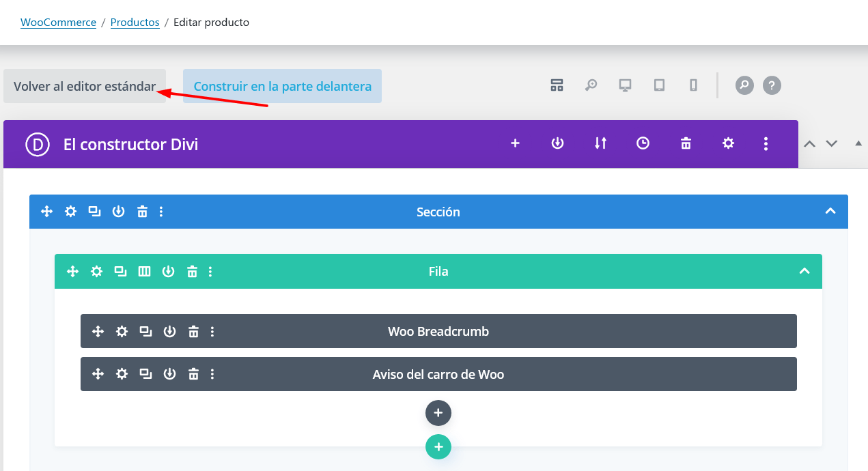Collapse the Fila chevron
Screen dimensions: 868x471
[804, 271]
